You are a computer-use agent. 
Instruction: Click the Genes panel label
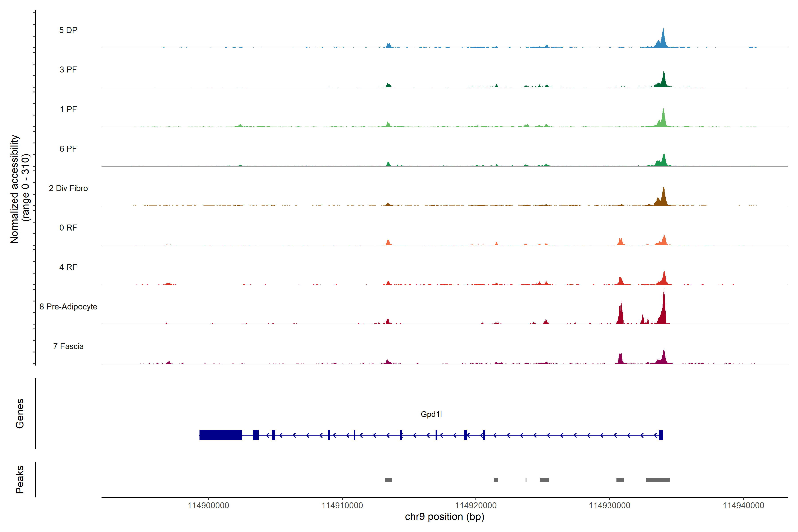(x=20, y=414)
